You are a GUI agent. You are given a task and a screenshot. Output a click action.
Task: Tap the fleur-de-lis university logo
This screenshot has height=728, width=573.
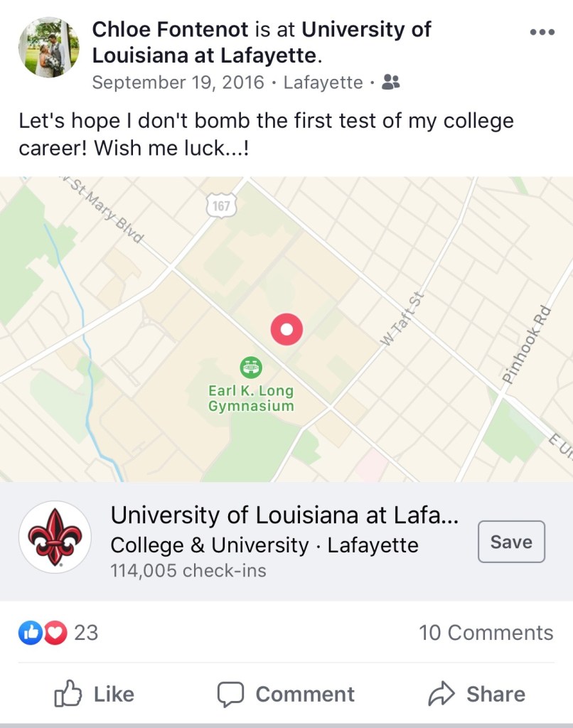point(55,537)
